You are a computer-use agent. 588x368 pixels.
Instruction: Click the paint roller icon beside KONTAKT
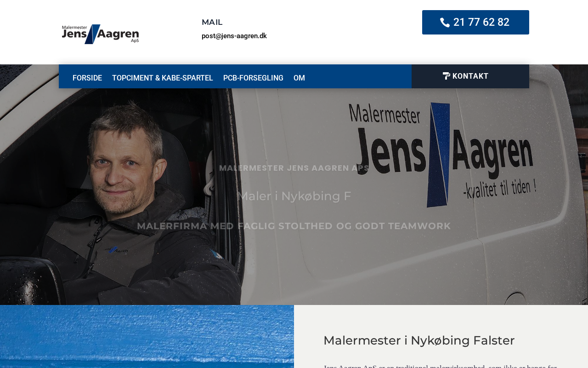click(x=446, y=76)
